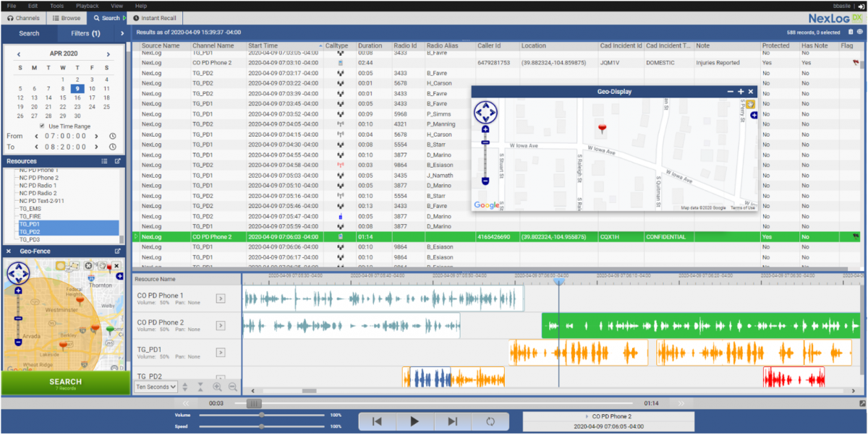Expand the highlighted CO PD Phone 2 row arrow
The image size is (868, 435).
[x=135, y=236]
